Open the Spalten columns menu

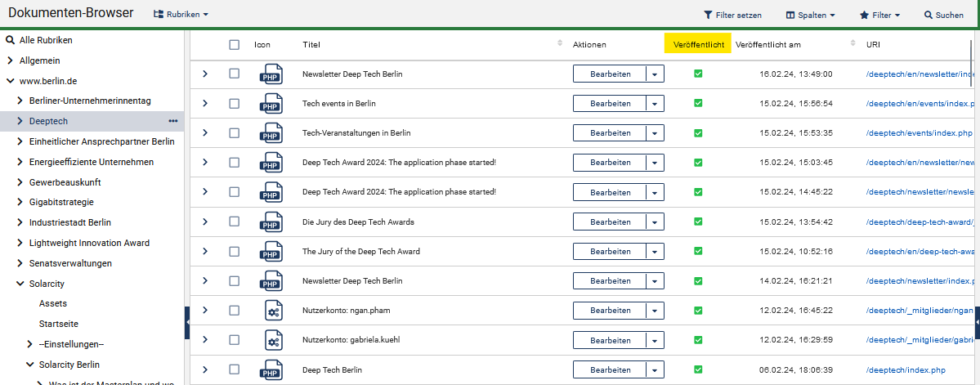[810, 15]
